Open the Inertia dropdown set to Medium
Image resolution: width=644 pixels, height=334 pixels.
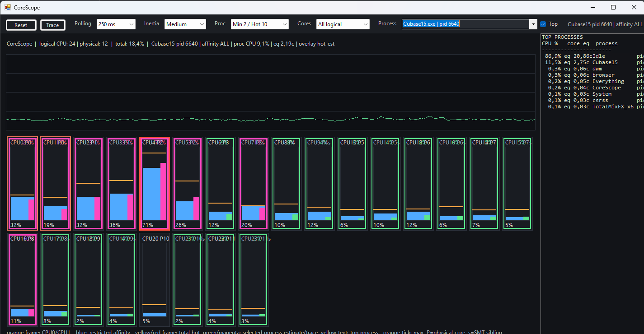[185, 24]
